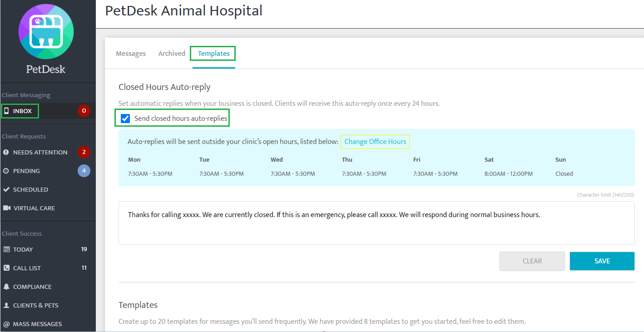The height and width of the screenshot is (332, 644).
Task: Click the Pending clock icon
Action: [x=6, y=171]
